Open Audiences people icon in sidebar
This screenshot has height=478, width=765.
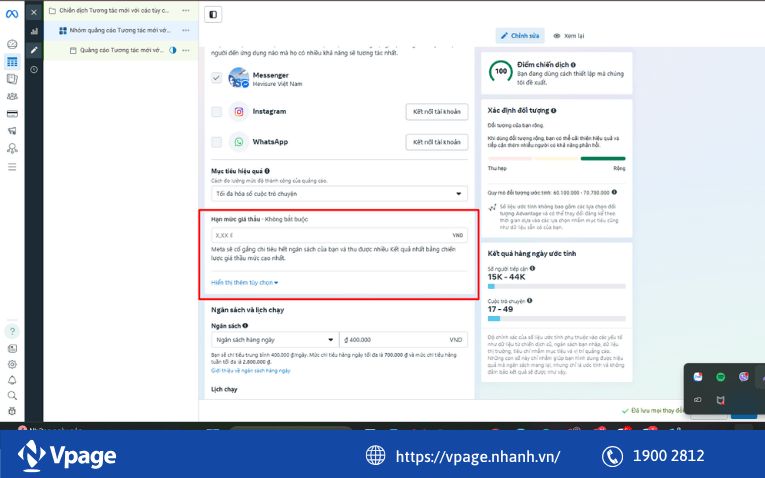[12, 96]
